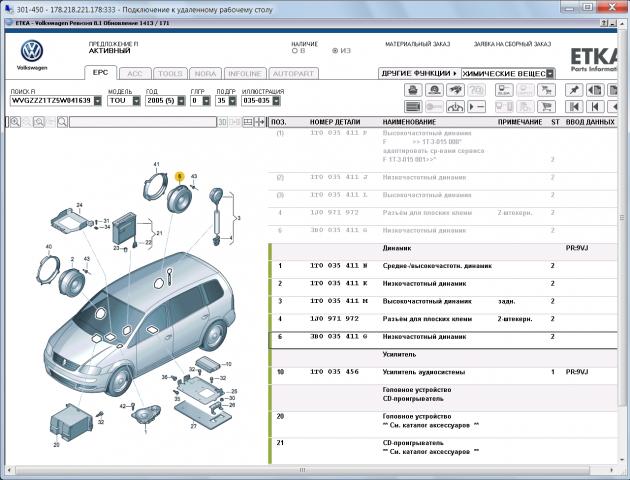
Task: Click the Volkswagen logo
Action: 32,51
